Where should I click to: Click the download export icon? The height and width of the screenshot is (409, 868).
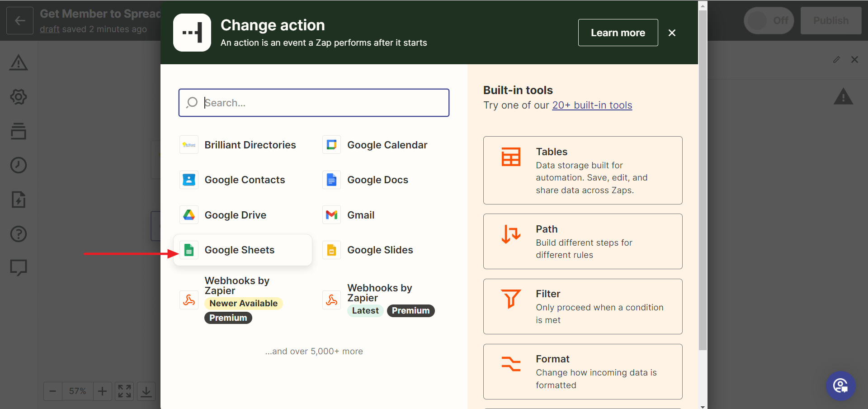146,391
